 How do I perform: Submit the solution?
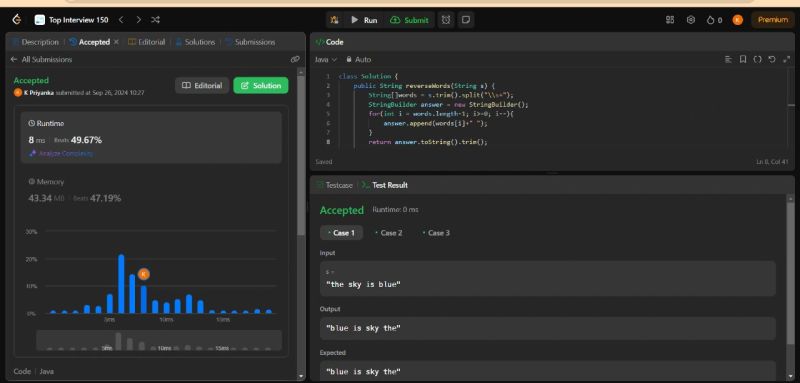(x=409, y=20)
